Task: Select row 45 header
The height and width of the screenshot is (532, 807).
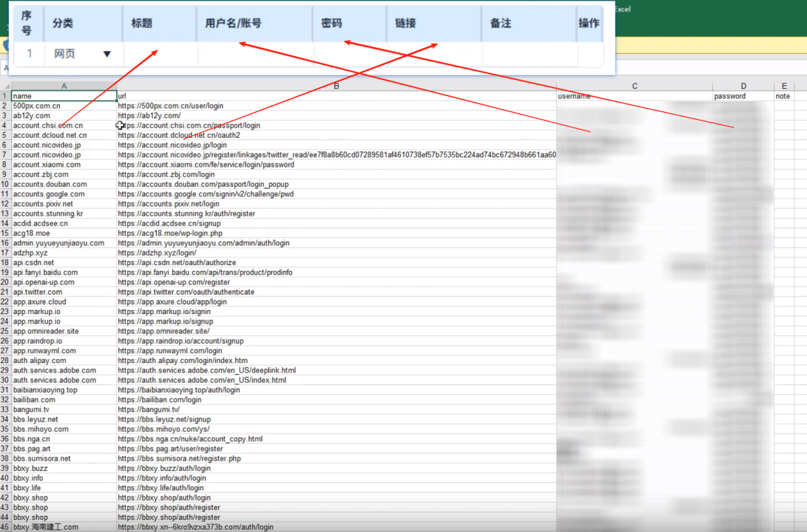Action: point(5,527)
